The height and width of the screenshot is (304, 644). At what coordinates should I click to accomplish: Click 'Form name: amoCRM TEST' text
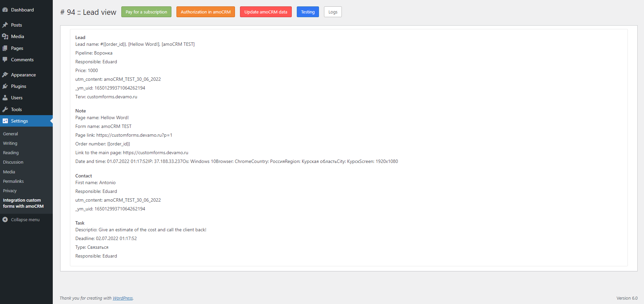[103, 126]
